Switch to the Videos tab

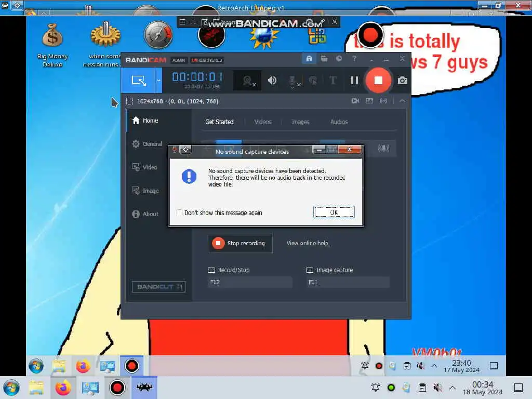tap(263, 122)
